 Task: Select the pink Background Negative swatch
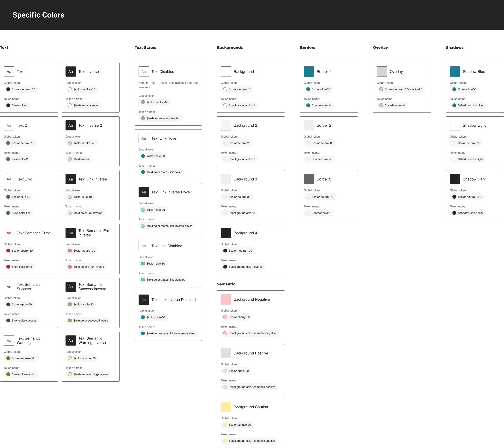pos(226,299)
